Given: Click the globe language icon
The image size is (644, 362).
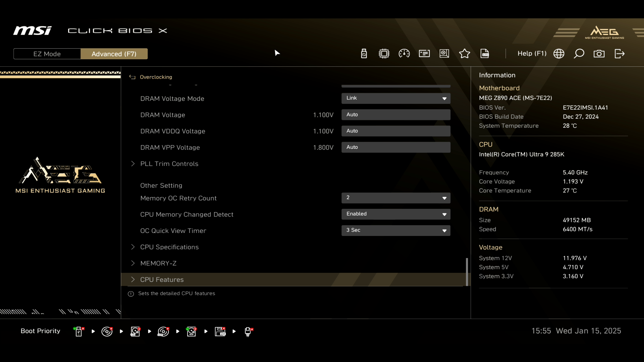Looking at the screenshot, I should (x=559, y=54).
